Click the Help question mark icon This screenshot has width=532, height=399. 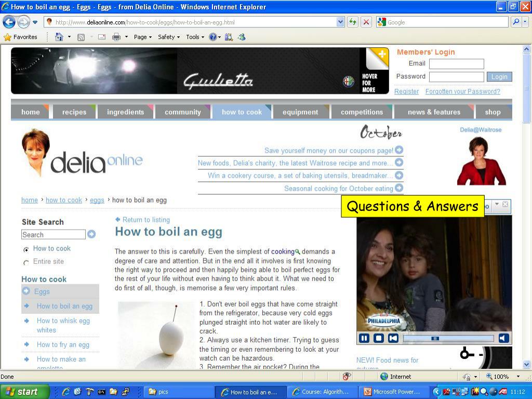pos(212,37)
